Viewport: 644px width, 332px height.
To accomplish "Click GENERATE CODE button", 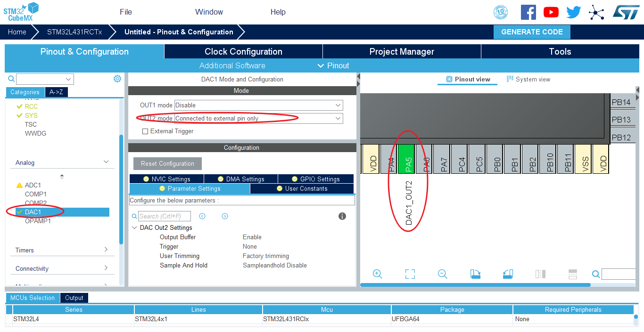I will pos(532,32).
